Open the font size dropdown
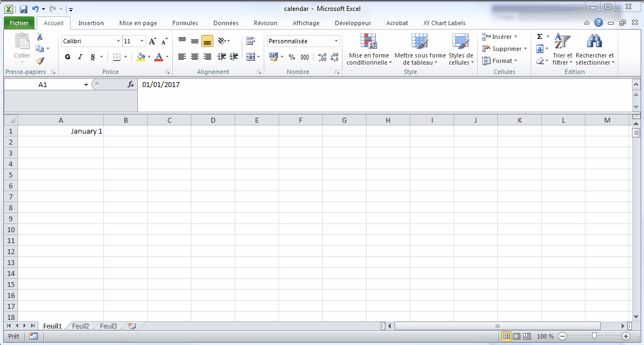The width and height of the screenshot is (644, 345). pyautogui.click(x=142, y=41)
